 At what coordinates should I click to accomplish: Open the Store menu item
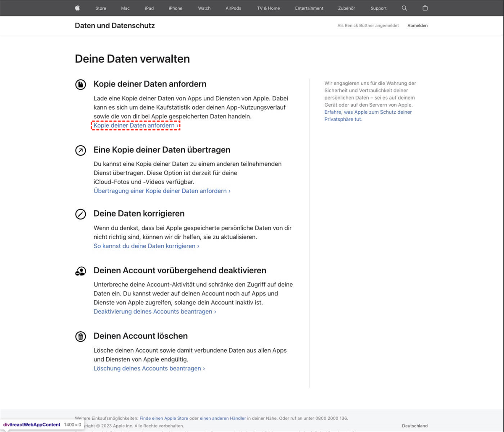[101, 8]
